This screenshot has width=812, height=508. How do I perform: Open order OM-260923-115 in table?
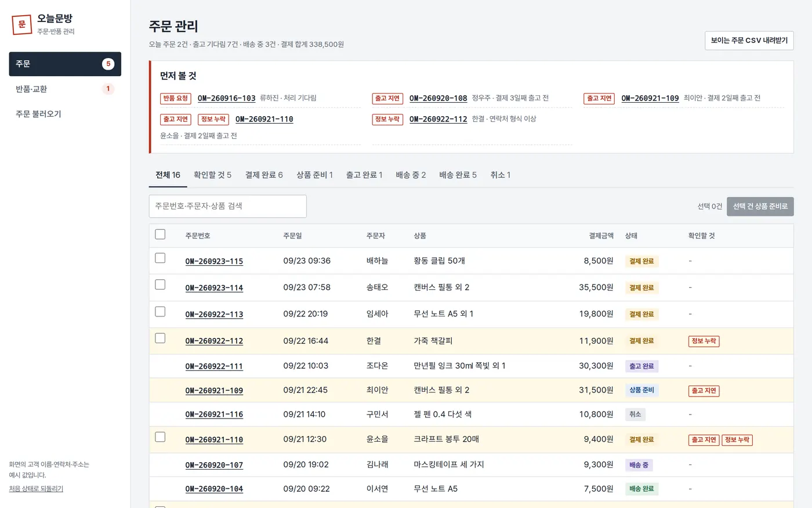214,261
